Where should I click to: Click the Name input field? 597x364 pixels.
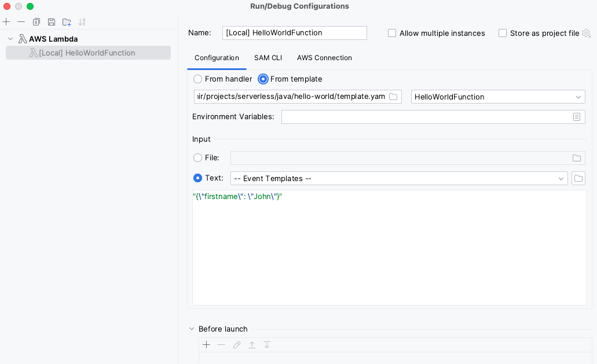tap(294, 33)
